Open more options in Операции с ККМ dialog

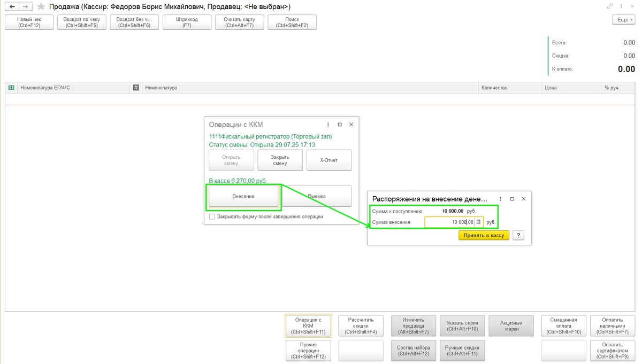click(328, 124)
